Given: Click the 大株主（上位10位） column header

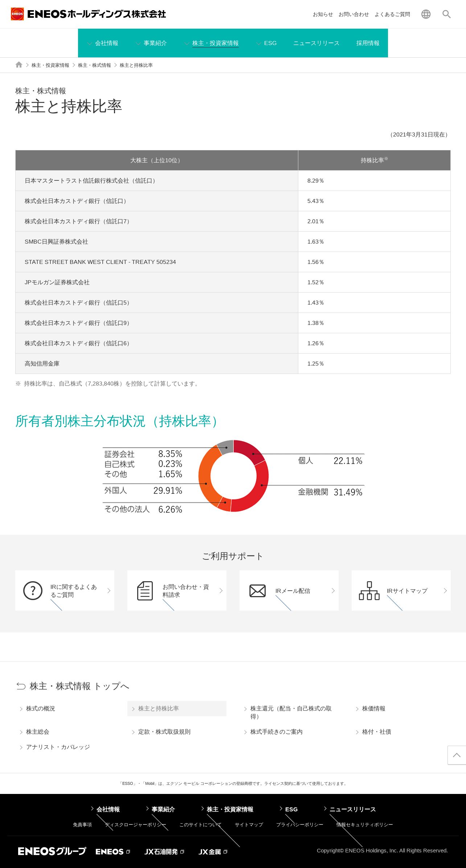Looking at the screenshot, I should click(157, 160).
